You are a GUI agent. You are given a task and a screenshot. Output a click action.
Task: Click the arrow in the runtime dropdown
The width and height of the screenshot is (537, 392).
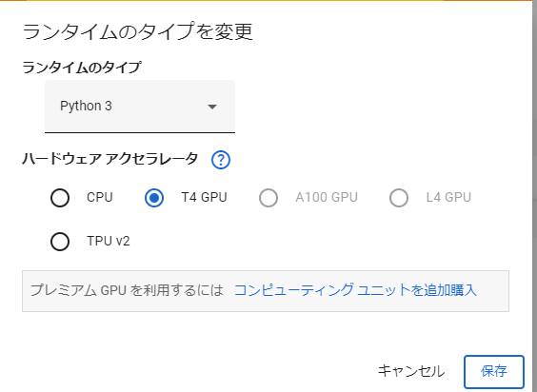(212, 107)
